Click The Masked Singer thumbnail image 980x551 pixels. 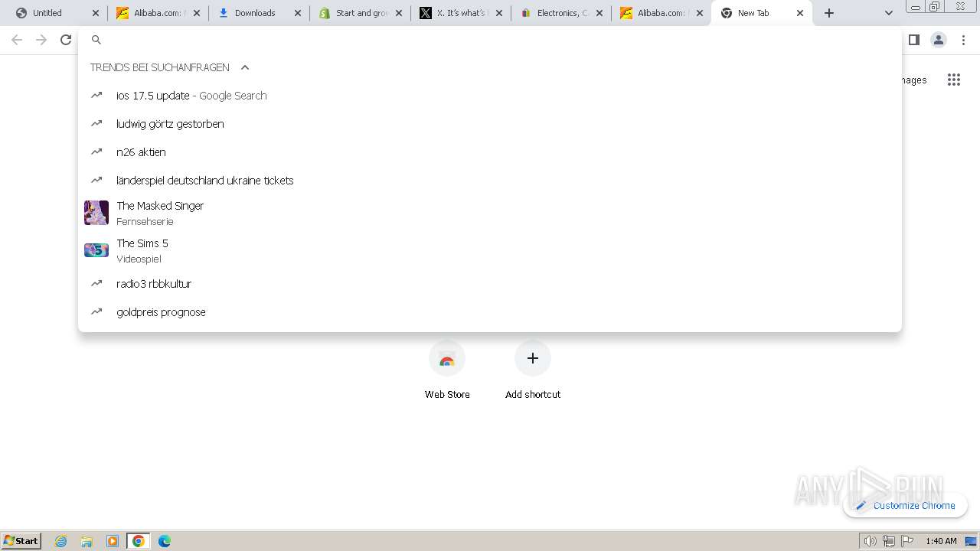pyautogui.click(x=96, y=213)
